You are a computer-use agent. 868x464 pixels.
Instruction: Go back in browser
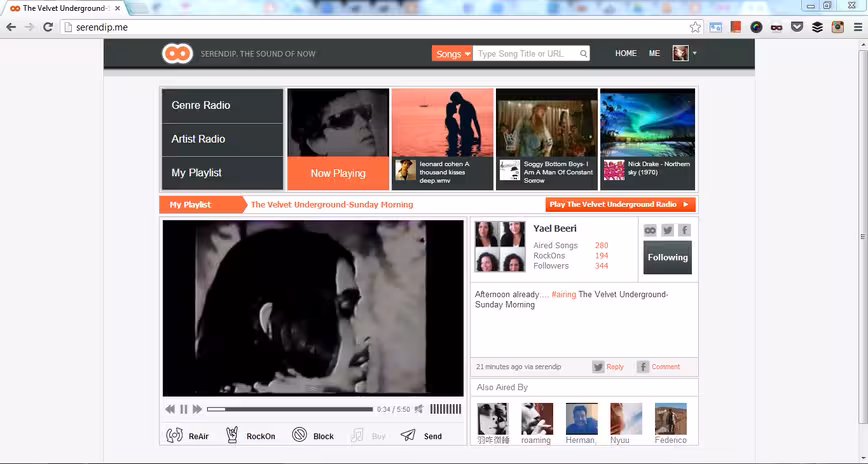pyautogui.click(x=11, y=27)
